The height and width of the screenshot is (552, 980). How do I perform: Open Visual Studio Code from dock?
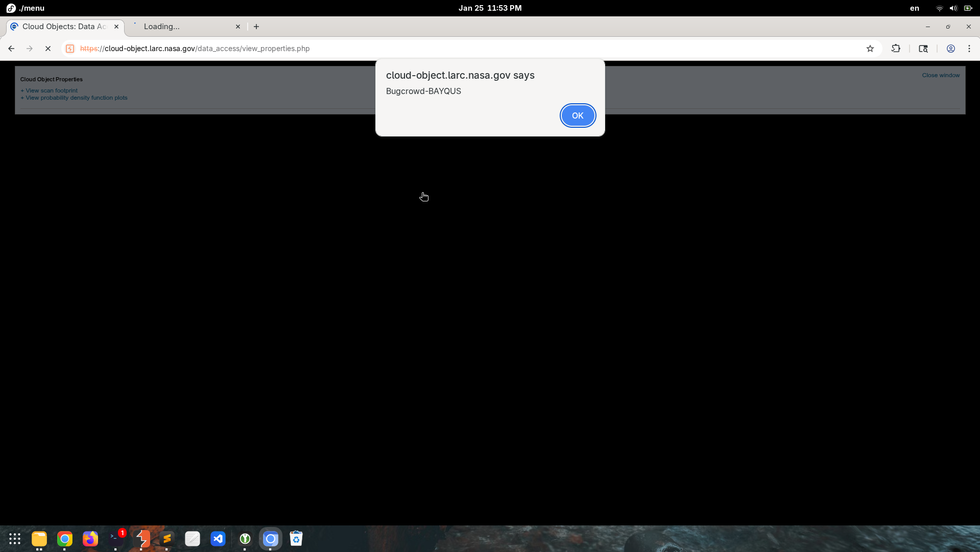click(218, 539)
